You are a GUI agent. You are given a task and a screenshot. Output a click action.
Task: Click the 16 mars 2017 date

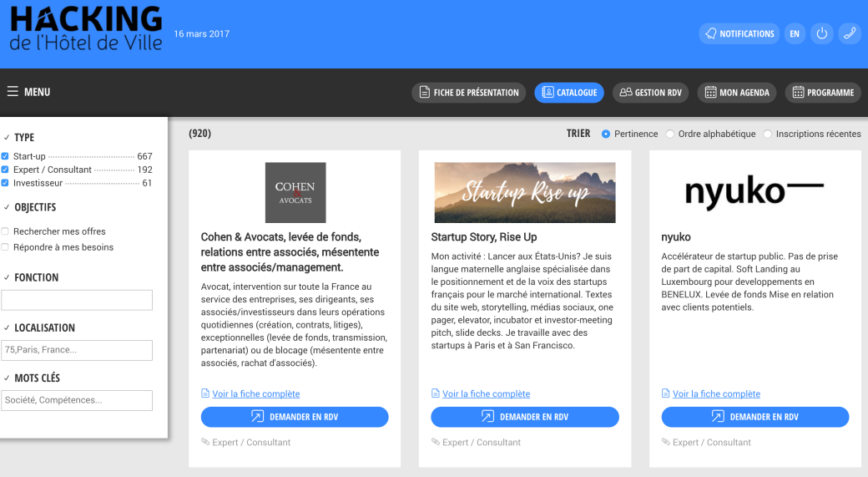point(201,33)
